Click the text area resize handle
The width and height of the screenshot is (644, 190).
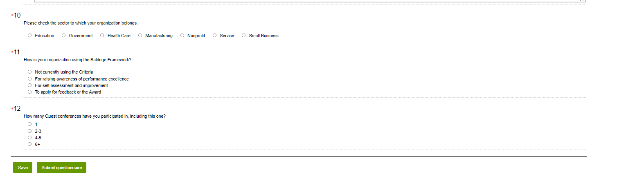583,1
